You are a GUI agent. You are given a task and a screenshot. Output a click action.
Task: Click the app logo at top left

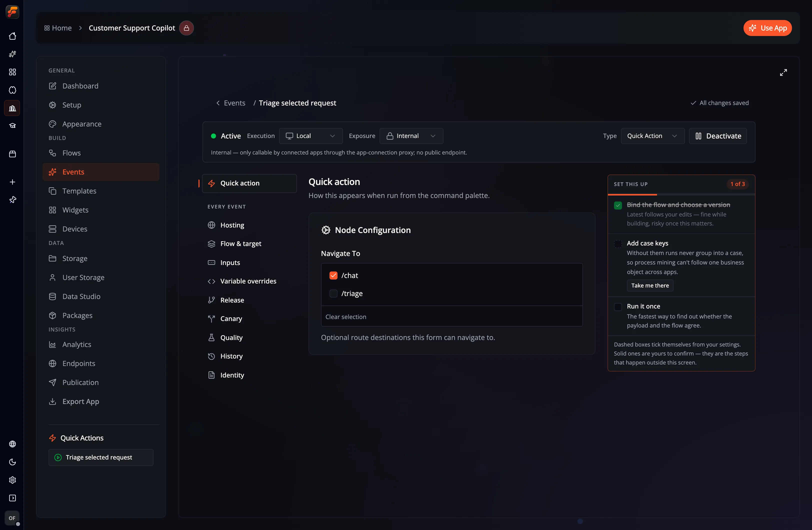(12, 12)
